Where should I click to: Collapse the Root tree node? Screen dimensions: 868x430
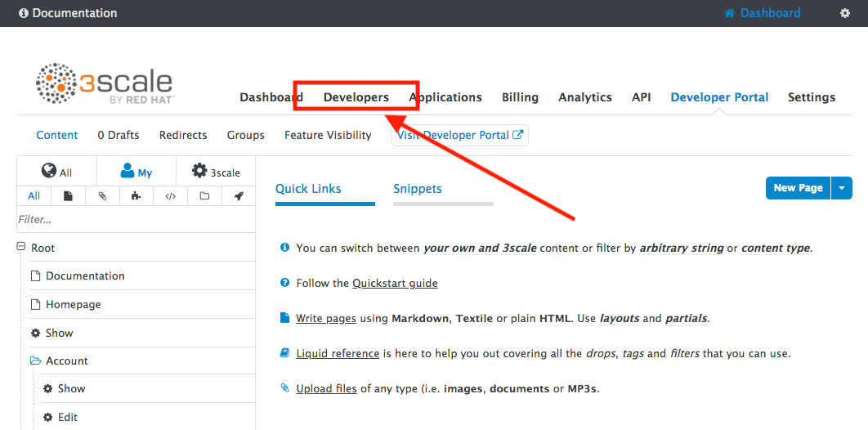(21, 247)
